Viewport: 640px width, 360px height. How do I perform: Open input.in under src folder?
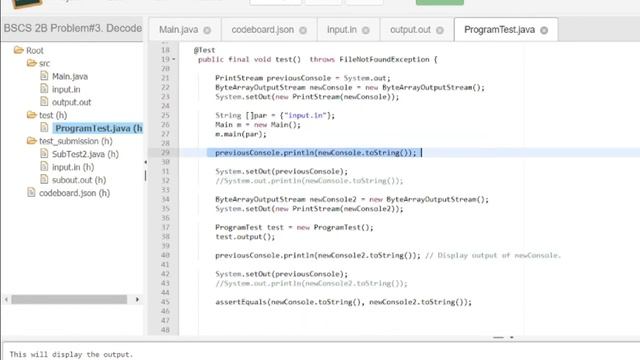[66, 89]
